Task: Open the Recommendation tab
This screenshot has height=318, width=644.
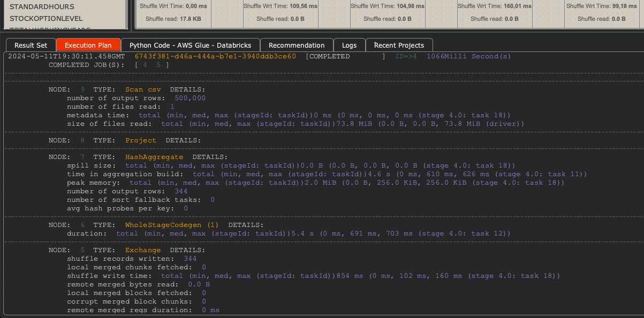Action: point(297,45)
